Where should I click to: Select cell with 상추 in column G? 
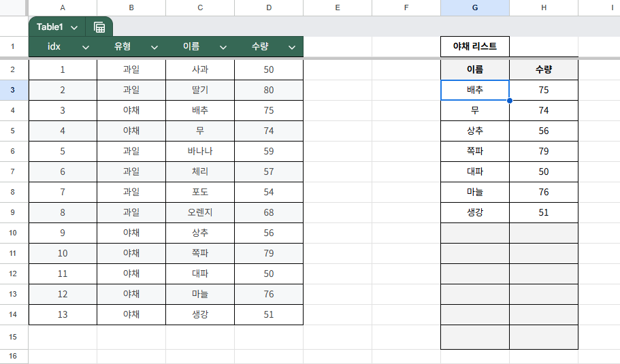tap(475, 131)
